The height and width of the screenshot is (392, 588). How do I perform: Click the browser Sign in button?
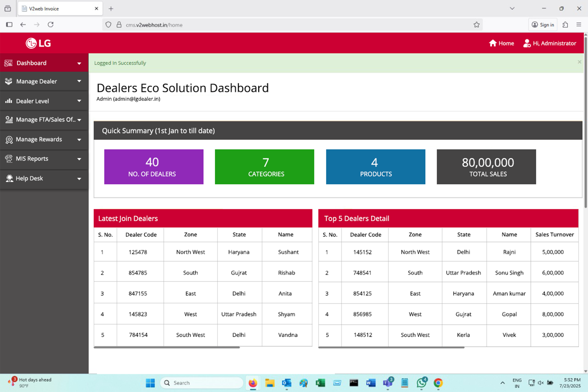(x=543, y=25)
